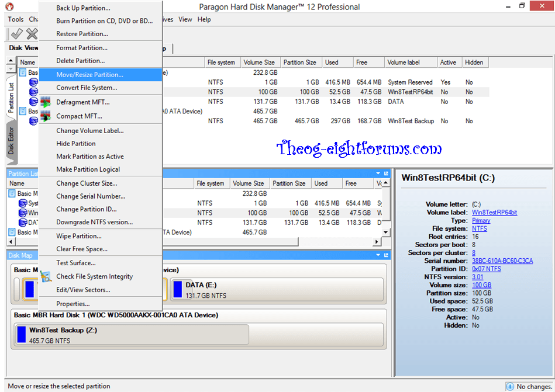Open the Help menu
This screenshot has height=392, width=555.
tap(204, 19)
